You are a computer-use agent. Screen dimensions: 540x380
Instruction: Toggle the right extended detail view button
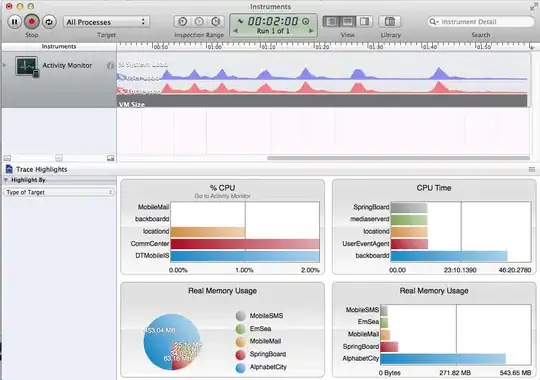tap(364, 22)
